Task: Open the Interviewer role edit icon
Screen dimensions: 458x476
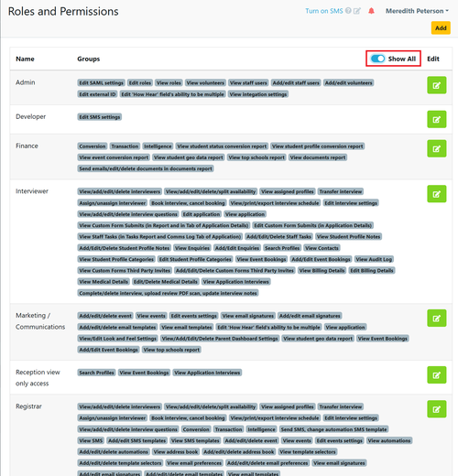Action: 437,194
